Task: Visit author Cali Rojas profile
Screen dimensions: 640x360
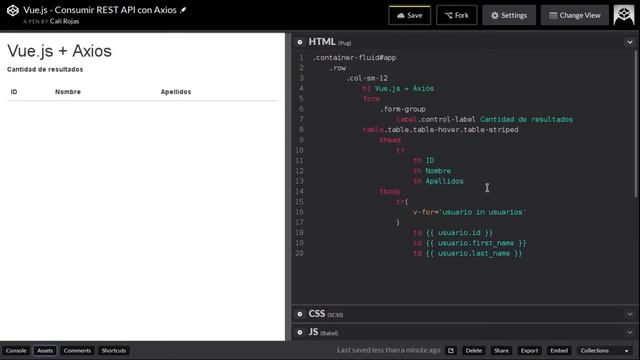Action: click(64, 21)
